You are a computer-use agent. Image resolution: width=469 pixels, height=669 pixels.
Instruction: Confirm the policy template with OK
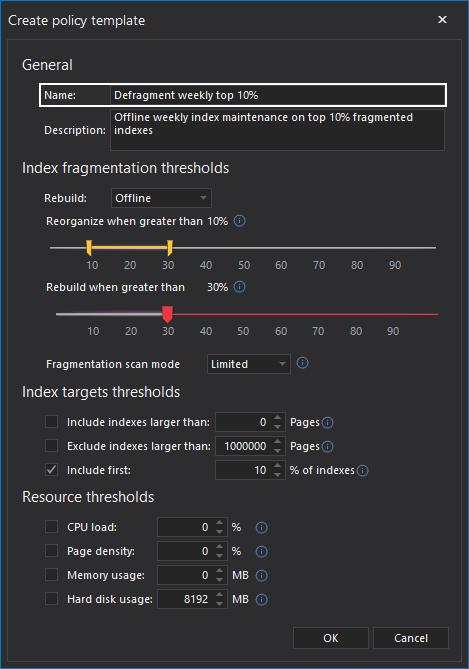(331, 638)
